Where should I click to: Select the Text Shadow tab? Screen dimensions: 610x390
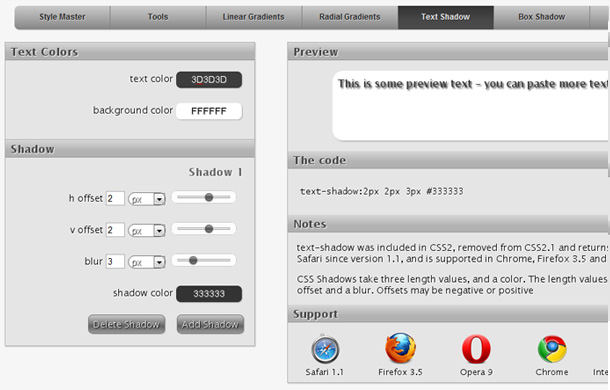446,17
